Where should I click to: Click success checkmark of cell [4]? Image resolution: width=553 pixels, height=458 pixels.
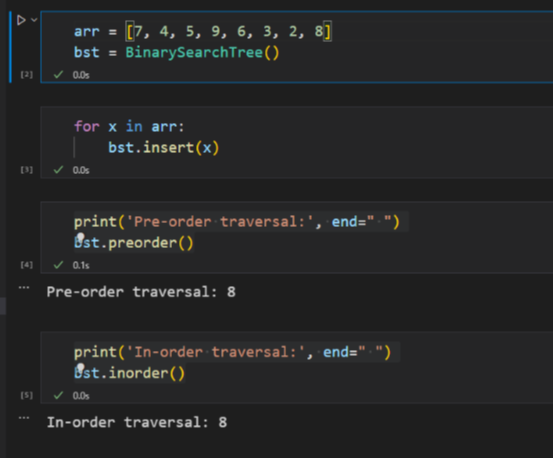click(x=58, y=265)
